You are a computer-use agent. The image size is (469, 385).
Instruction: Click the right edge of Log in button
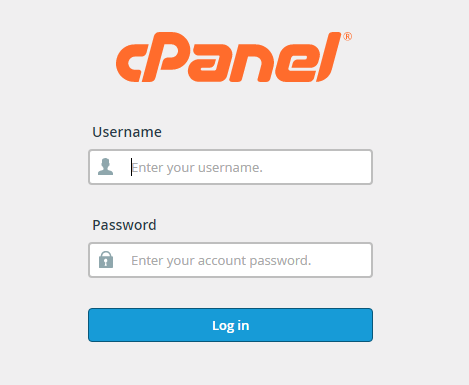(x=369, y=325)
